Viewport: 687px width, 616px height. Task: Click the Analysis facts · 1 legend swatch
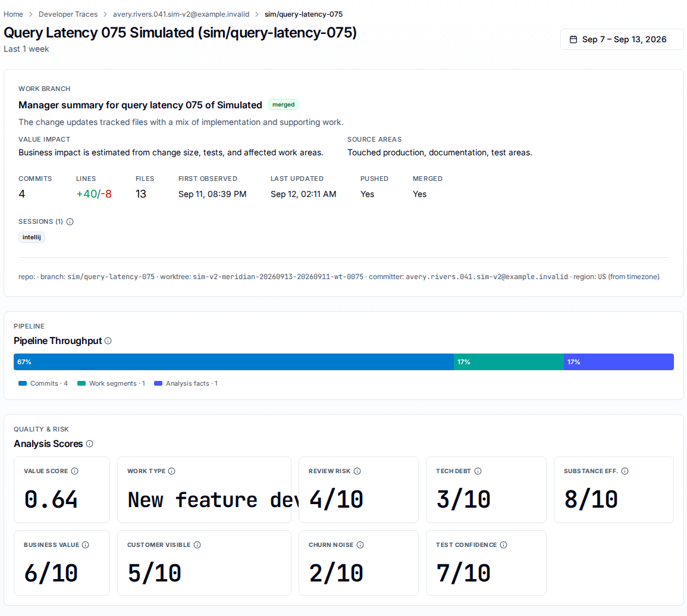point(158,384)
